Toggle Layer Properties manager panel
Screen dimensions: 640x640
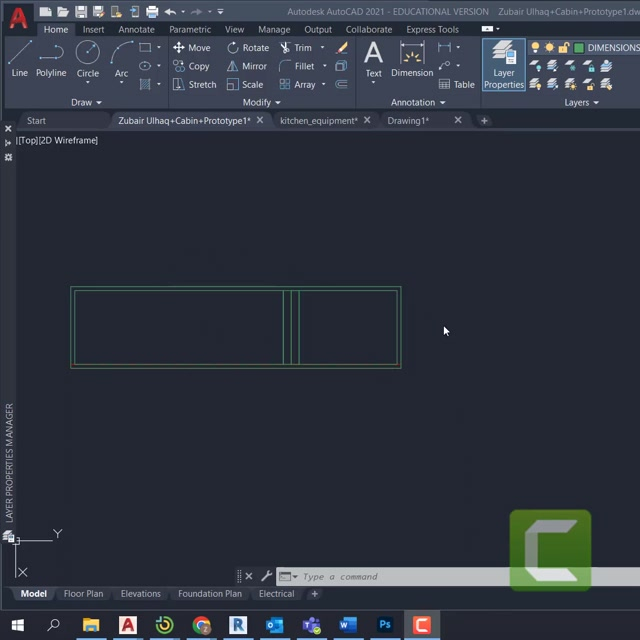click(x=504, y=66)
